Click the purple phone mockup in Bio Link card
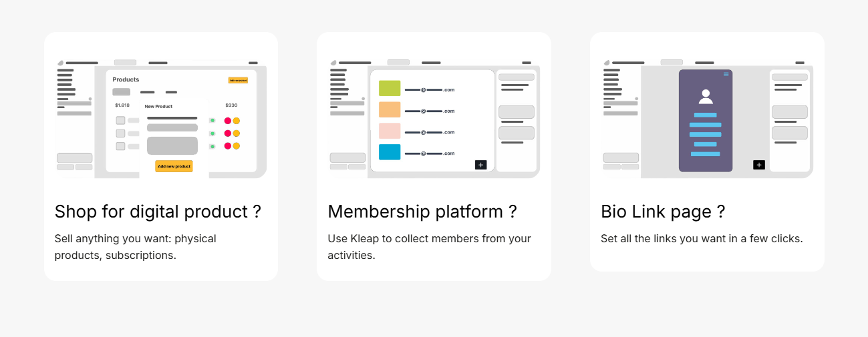 click(x=706, y=121)
